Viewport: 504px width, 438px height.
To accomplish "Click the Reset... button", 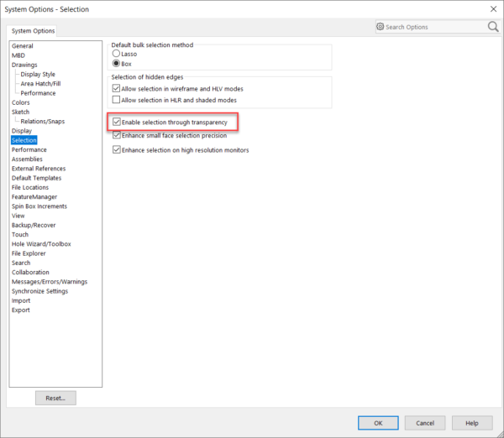I will [x=55, y=398].
